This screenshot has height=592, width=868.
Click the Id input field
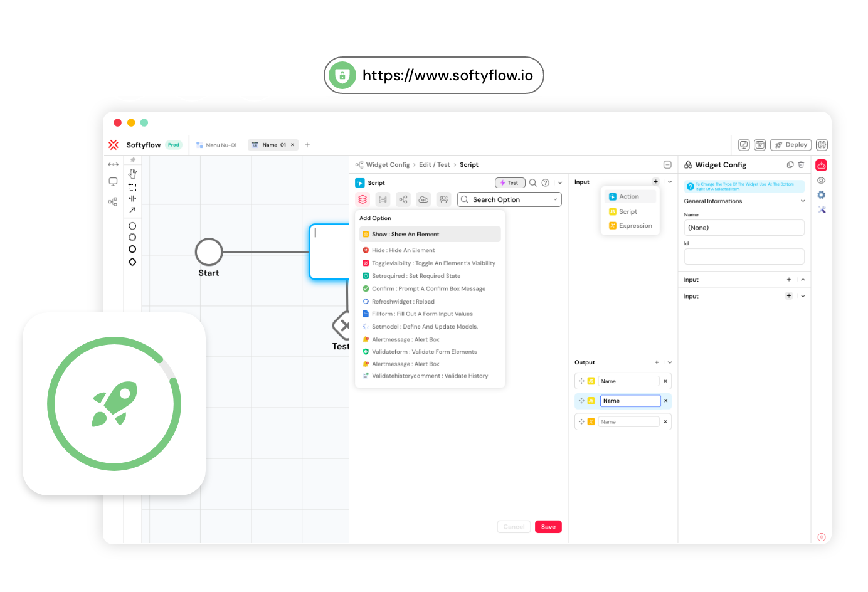[x=744, y=256]
